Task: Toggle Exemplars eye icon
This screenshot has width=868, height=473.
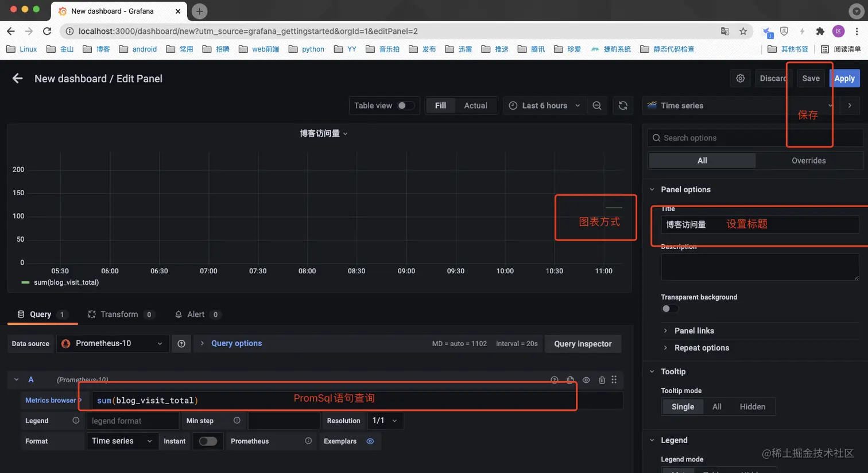Action: [370, 441]
